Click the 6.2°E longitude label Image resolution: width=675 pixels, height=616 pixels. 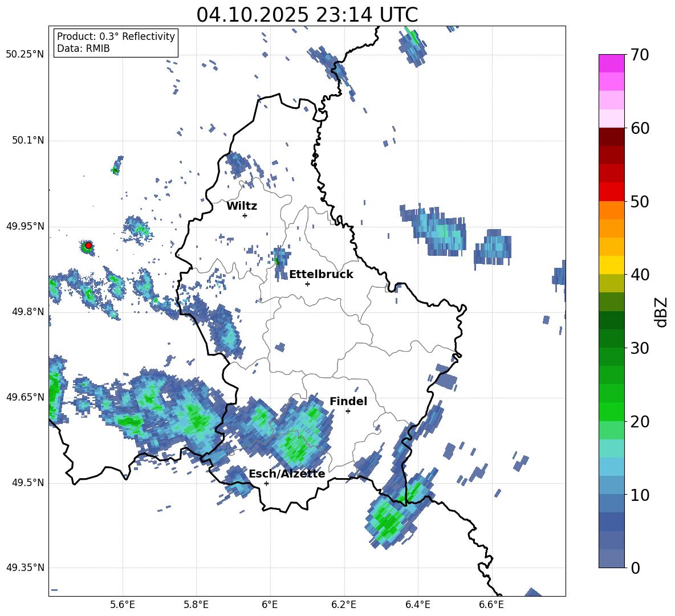tap(344, 605)
